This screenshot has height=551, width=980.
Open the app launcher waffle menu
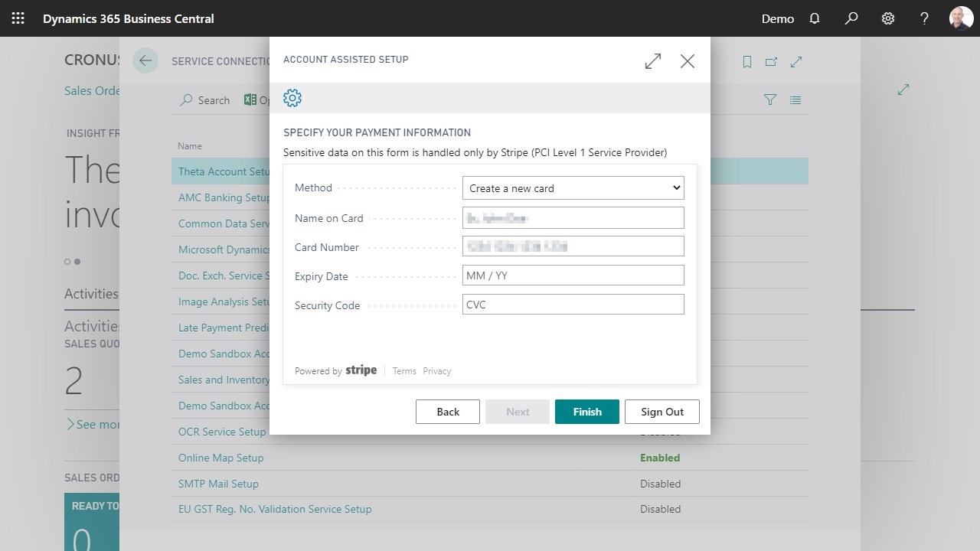[x=18, y=18]
